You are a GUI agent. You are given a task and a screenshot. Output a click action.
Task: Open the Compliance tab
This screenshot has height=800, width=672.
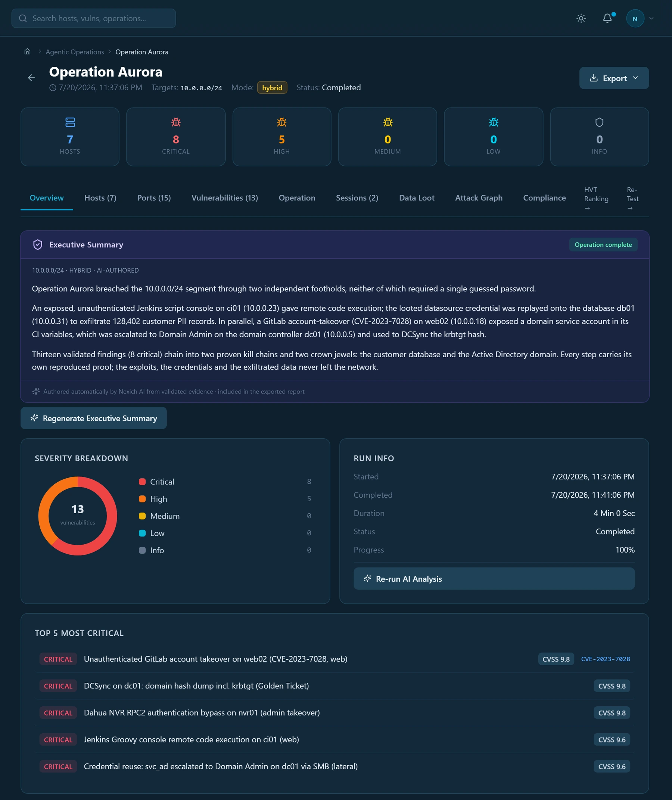pyautogui.click(x=544, y=198)
